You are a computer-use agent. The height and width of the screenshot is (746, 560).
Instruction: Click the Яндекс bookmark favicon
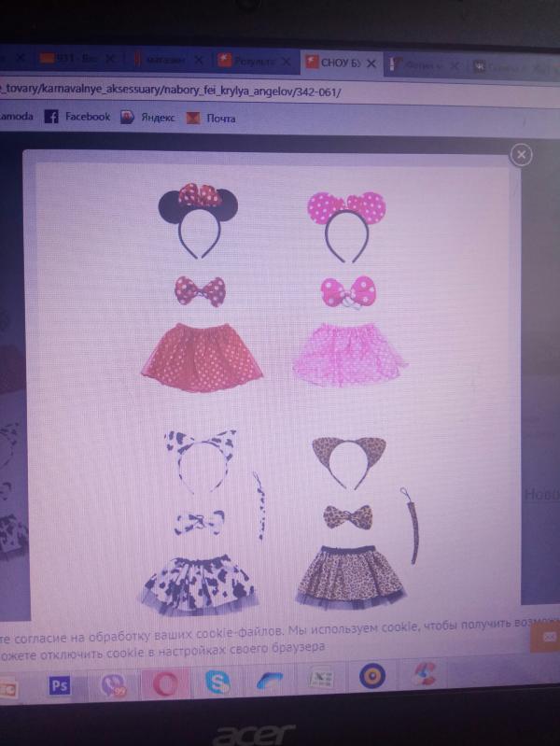(127, 118)
